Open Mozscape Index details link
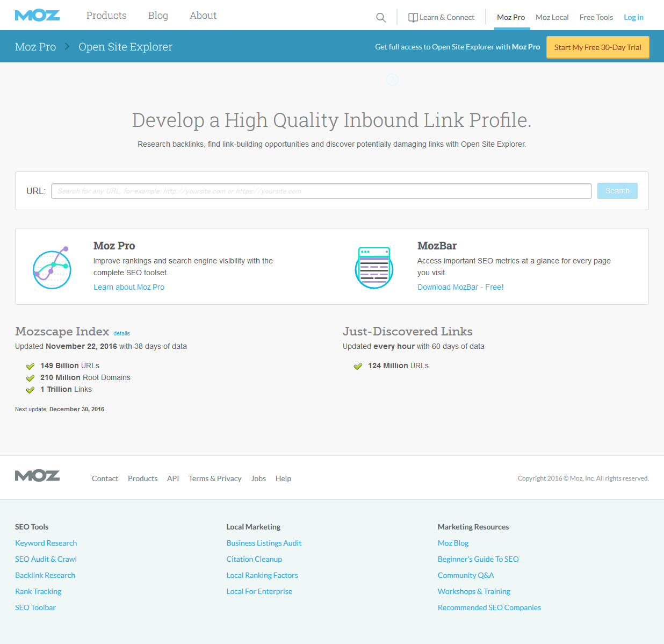The width and height of the screenshot is (664, 644). [x=121, y=333]
